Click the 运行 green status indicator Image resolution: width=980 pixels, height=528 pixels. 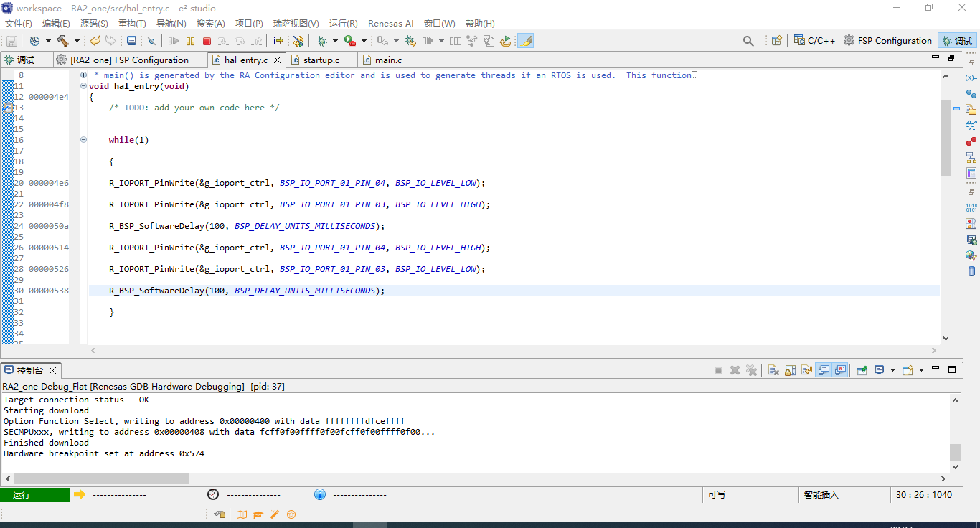[35, 494]
